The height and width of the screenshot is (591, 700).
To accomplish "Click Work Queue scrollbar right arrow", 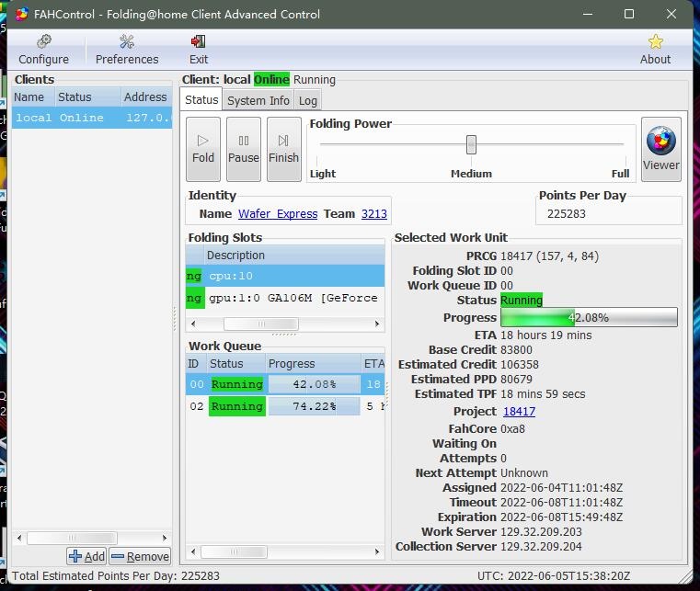I will [377, 551].
